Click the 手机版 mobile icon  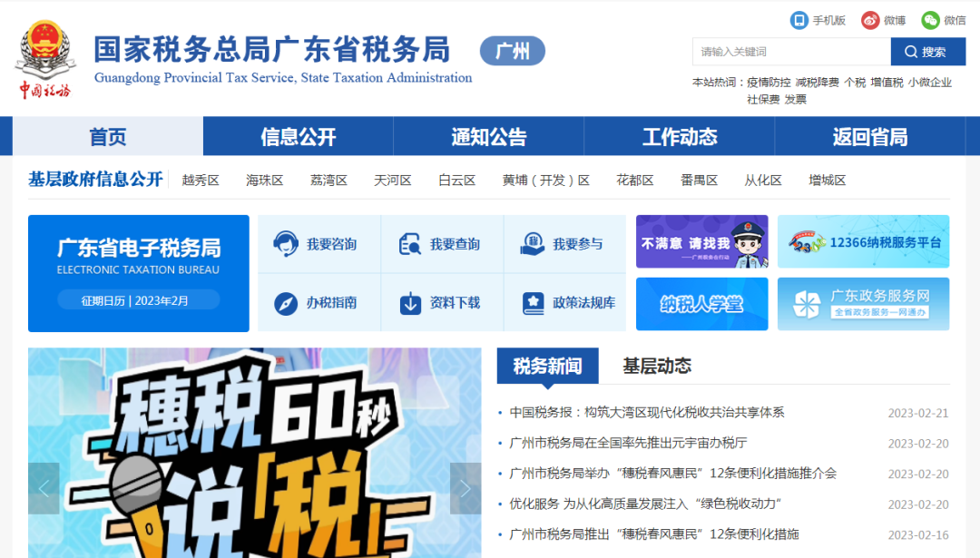798,19
